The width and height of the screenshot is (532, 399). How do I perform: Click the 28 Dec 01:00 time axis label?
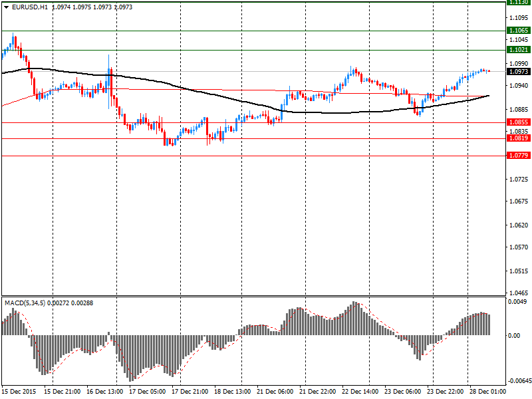tap(487, 392)
